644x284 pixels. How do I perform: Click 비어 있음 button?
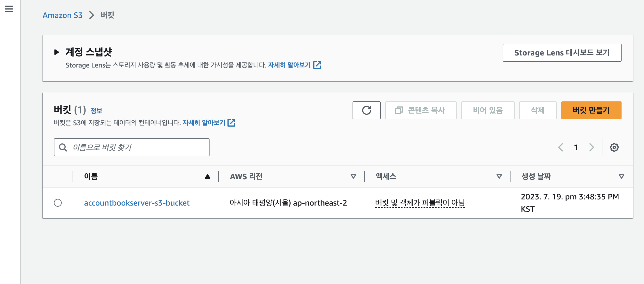[x=488, y=110]
